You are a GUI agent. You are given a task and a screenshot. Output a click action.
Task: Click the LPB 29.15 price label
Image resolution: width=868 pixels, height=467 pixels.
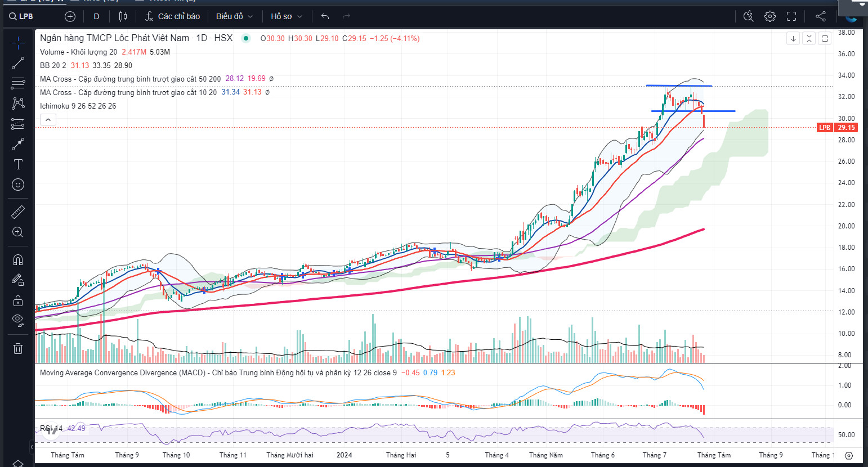837,128
